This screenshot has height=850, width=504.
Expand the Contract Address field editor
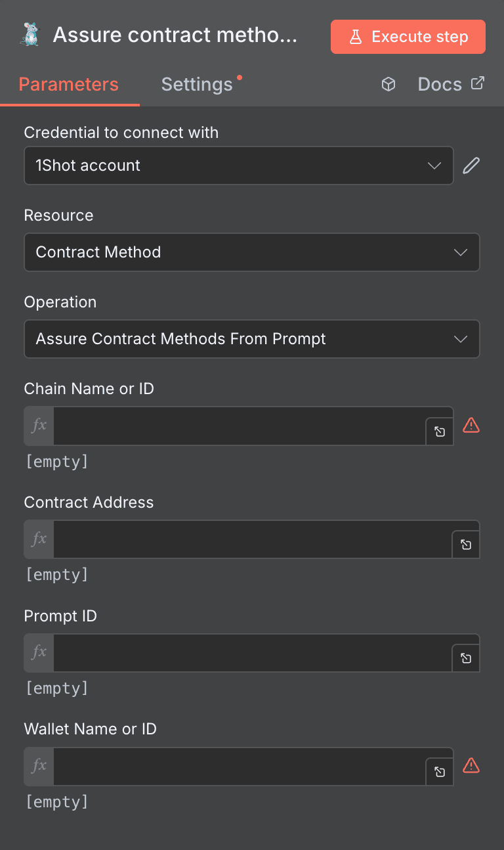coord(466,544)
